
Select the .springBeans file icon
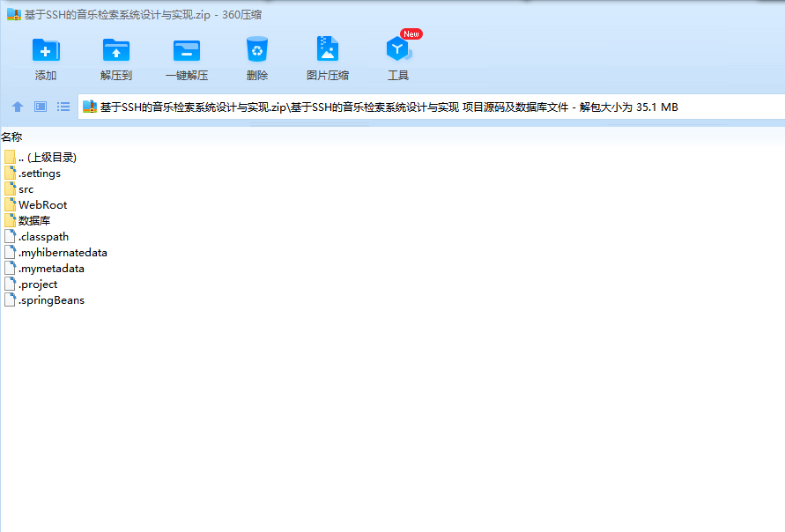coord(10,300)
